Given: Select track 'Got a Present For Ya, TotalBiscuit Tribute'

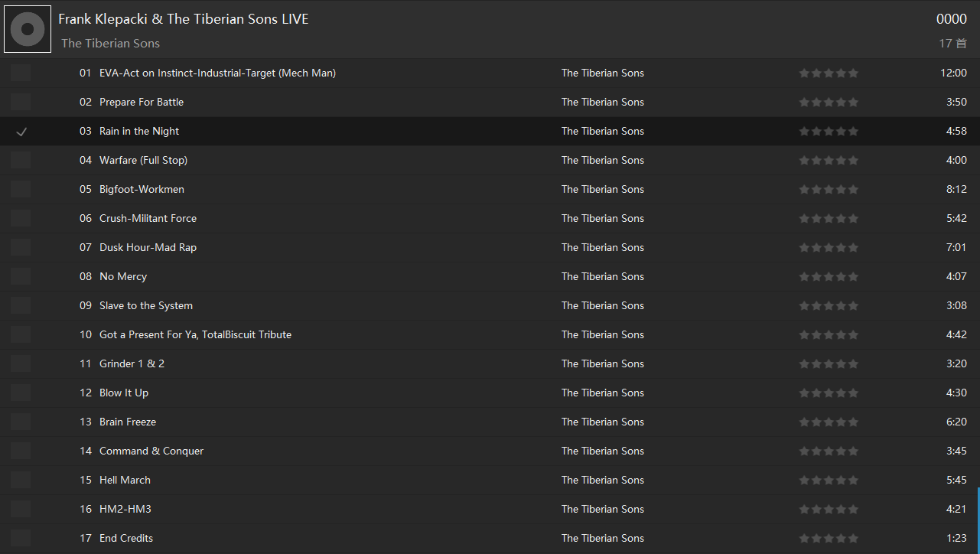Looking at the screenshot, I should (x=195, y=335).
